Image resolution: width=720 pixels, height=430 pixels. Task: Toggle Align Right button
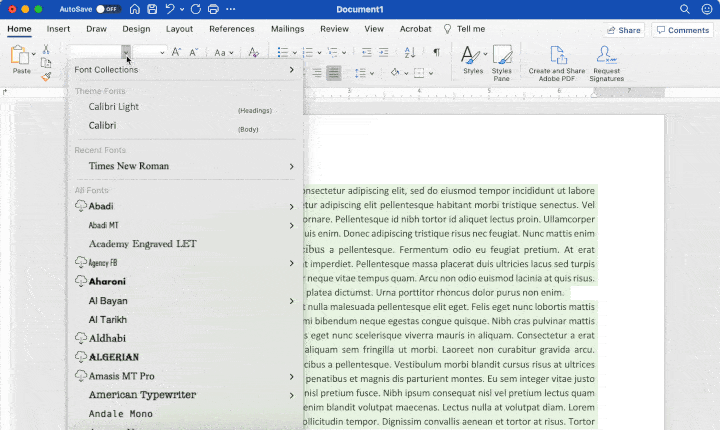(x=317, y=73)
